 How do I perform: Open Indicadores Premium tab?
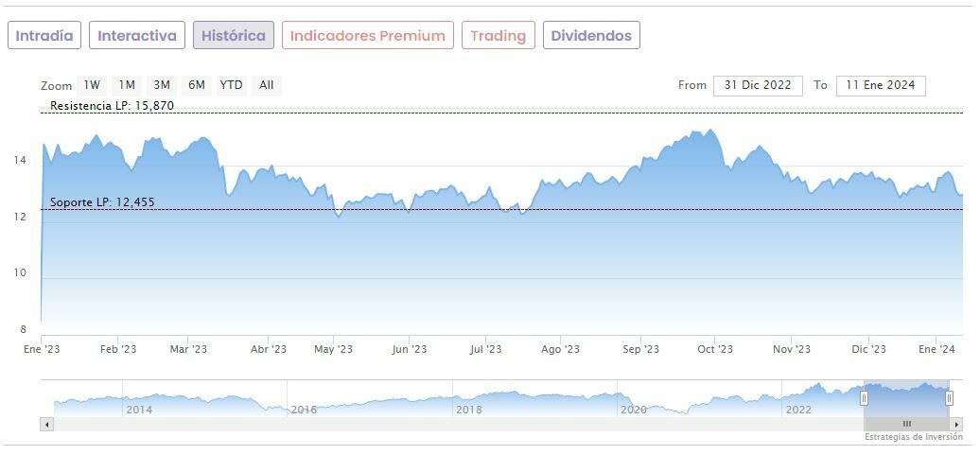click(367, 36)
